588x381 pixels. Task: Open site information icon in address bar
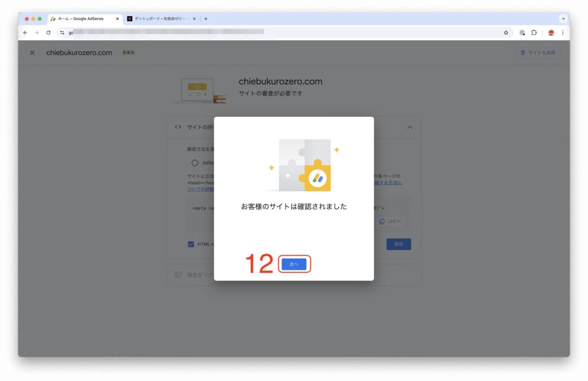pos(62,33)
